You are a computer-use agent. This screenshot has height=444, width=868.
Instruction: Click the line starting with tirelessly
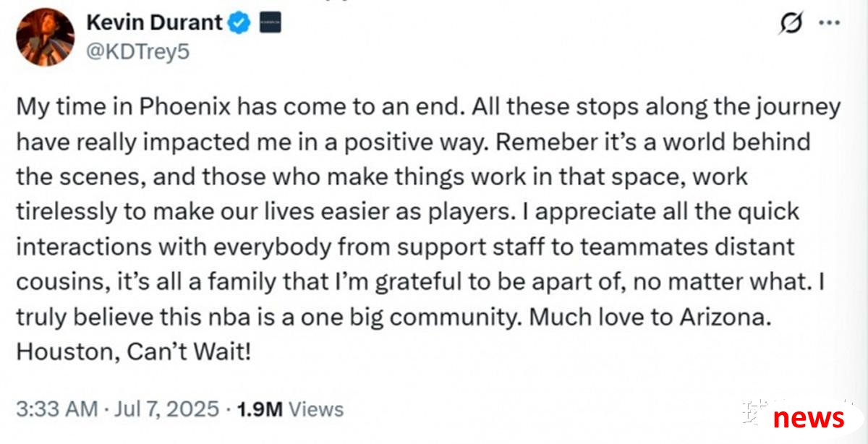[x=408, y=212]
